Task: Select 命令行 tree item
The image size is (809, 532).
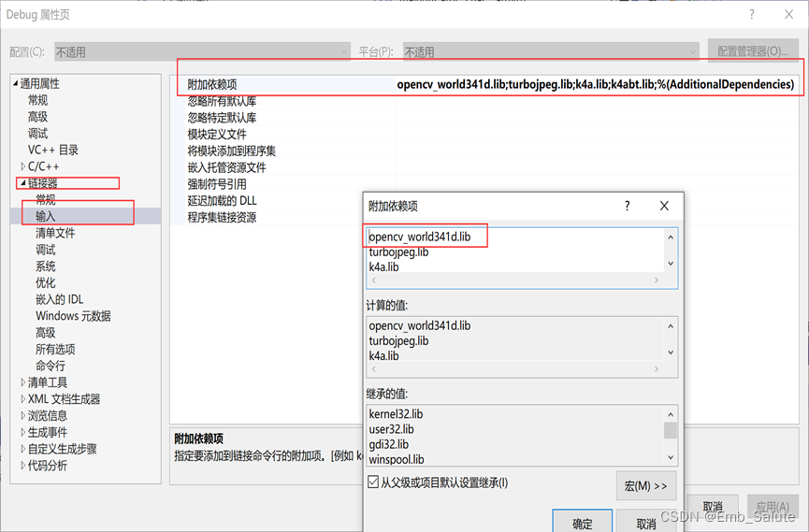Action: click(x=51, y=366)
